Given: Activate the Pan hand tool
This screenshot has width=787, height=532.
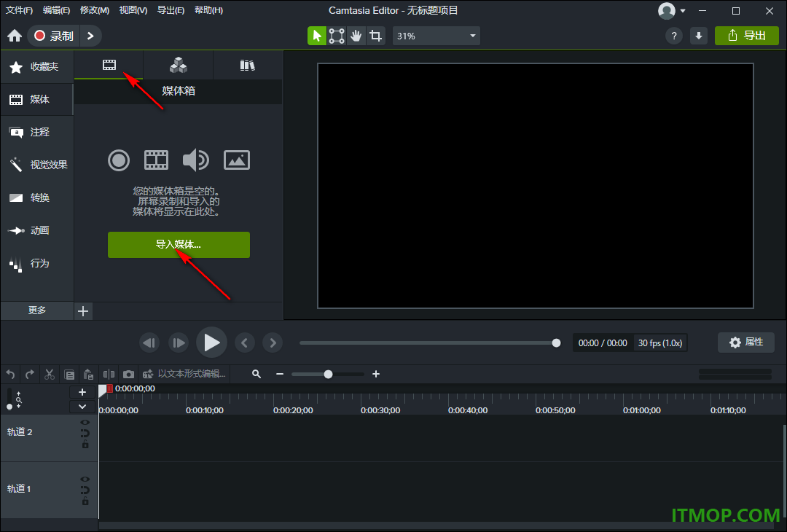Looking at the screenshot, I should pos(356,36).
